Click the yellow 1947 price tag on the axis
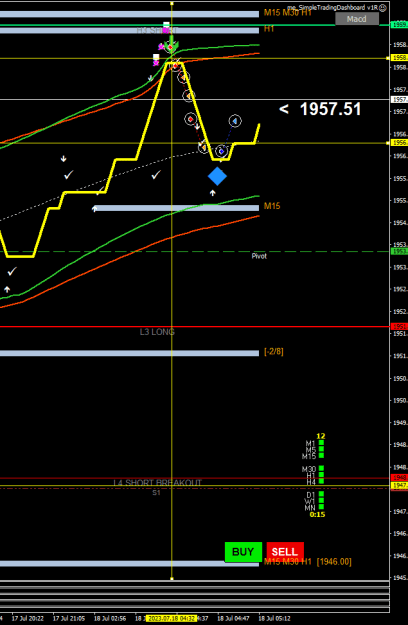408x625 pixels. [x=399, y=485]
